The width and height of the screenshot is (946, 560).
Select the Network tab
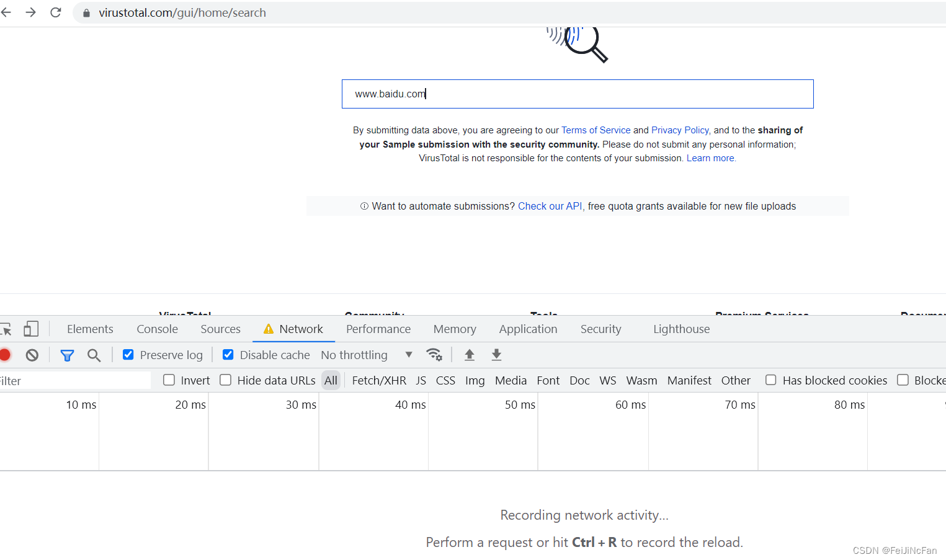tap(293, 329)
